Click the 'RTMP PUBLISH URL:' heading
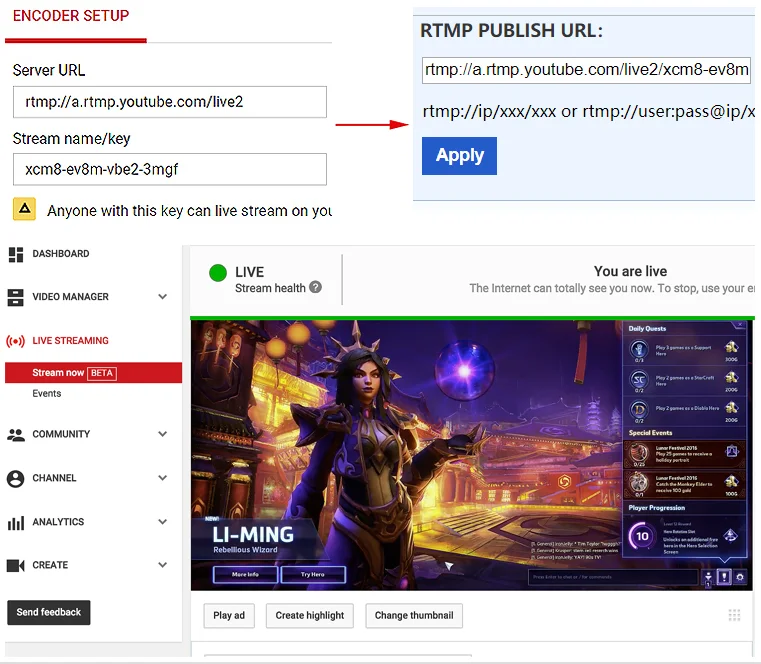 [x=512, y=31]
